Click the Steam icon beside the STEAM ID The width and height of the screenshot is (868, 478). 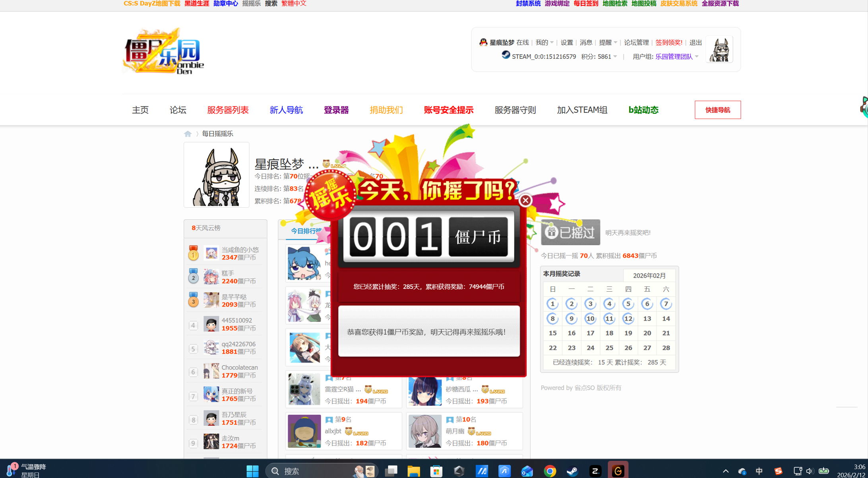click(x=506, y=55)
